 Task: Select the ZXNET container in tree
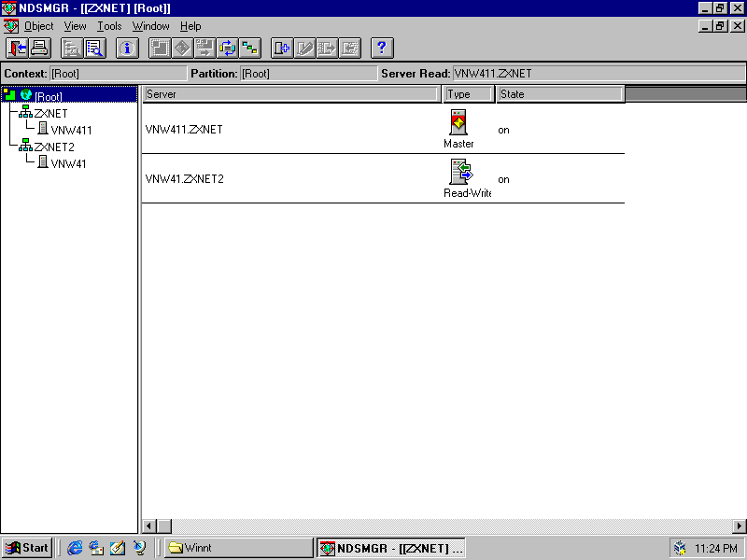pos(50,113)
